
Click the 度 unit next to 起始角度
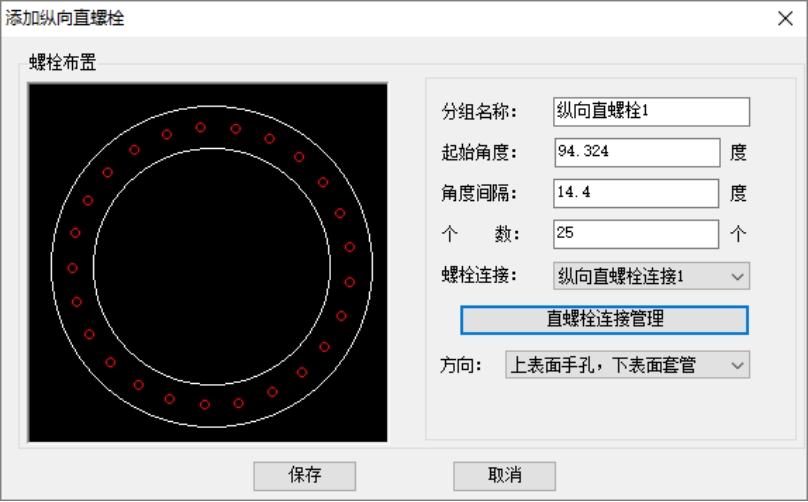[738, 153]
